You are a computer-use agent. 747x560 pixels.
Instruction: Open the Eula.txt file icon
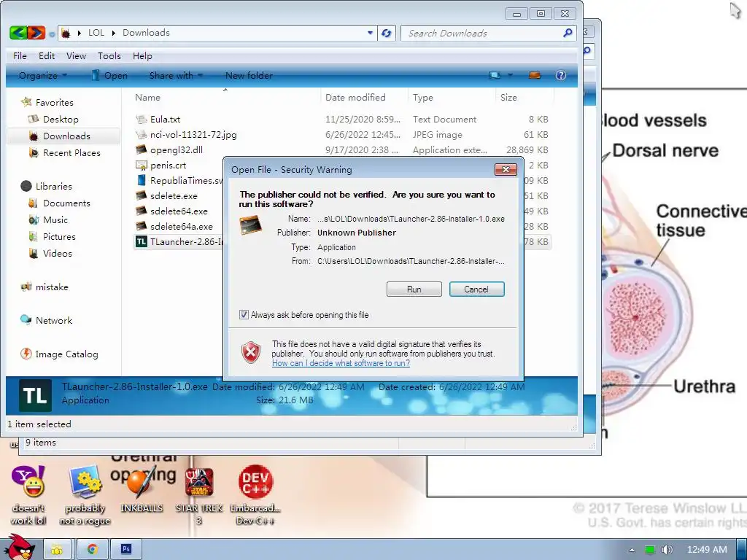tap(141, 119)
